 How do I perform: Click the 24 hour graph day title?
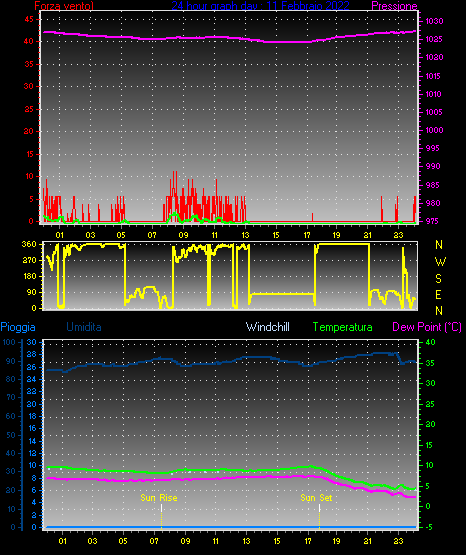tap(260, 5)
